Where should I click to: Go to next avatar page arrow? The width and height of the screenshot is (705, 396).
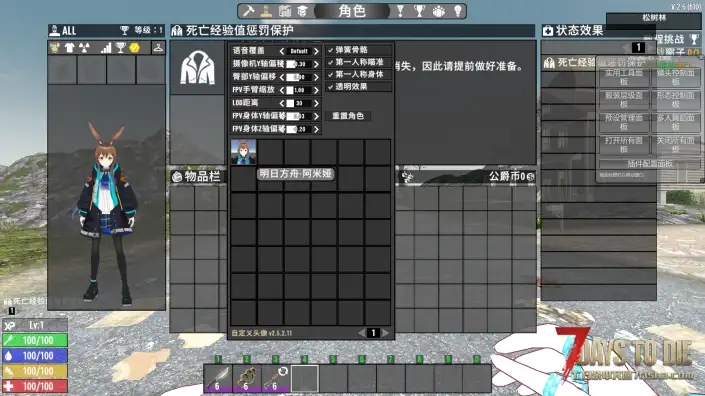click(385, 333)
